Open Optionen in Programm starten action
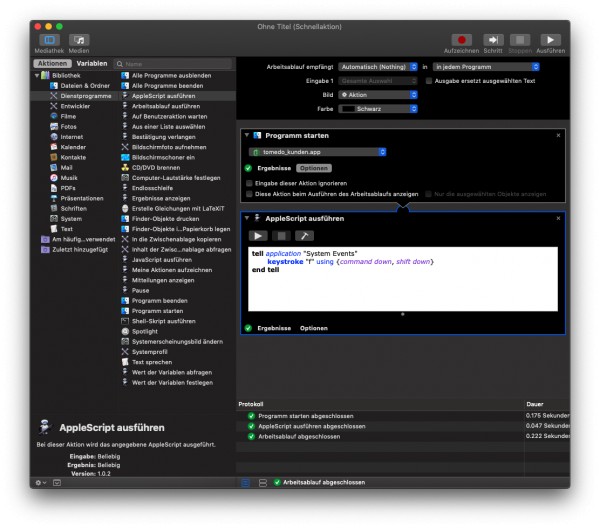 pyautogui.click(x=314, y=168)
